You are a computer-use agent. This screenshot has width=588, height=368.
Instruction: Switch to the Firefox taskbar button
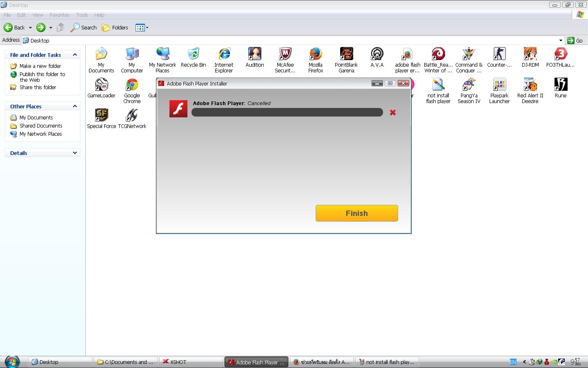[x=321, y=362]
